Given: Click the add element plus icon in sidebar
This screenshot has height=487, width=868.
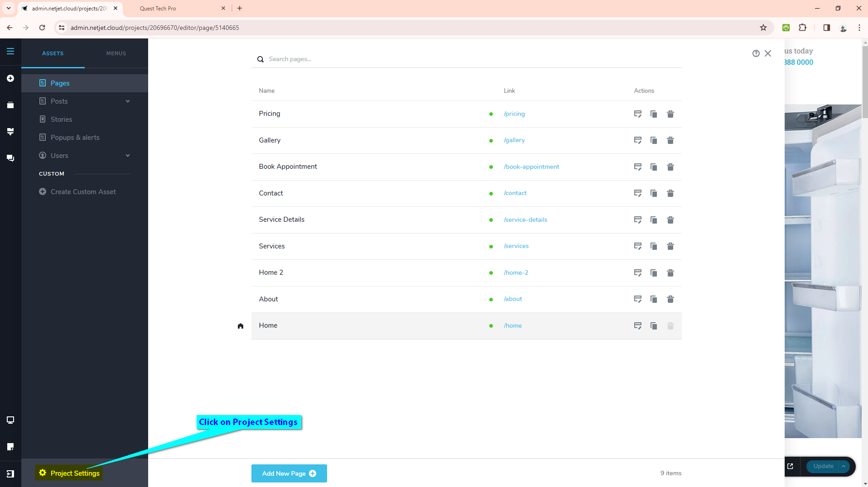Looking at the screenshot, I should (x=10, y=78).
